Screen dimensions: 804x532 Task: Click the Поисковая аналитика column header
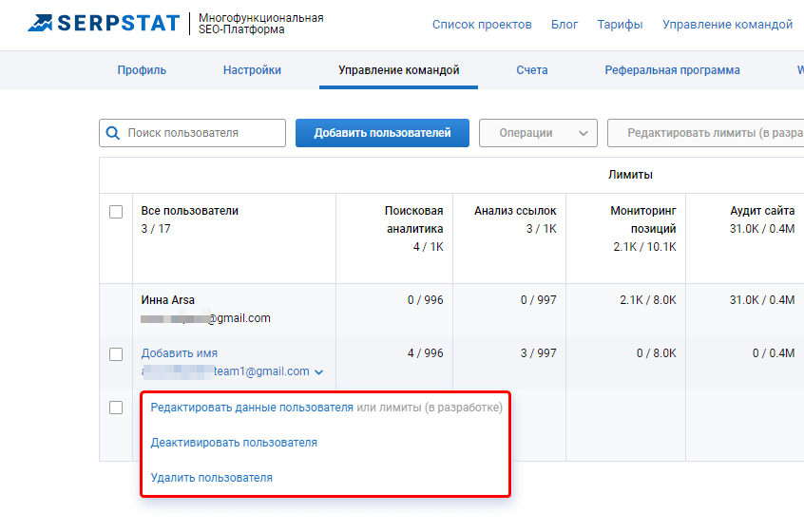[413, 219]
